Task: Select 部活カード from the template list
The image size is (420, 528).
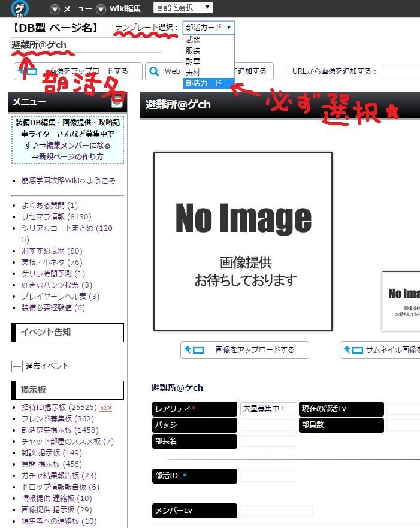Action: click(204, 83)
